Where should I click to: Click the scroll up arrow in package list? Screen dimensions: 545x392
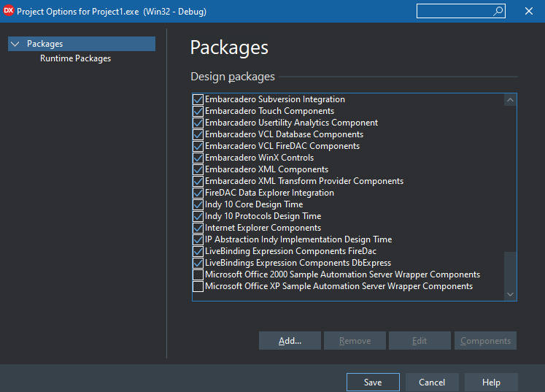click(510, 100)
